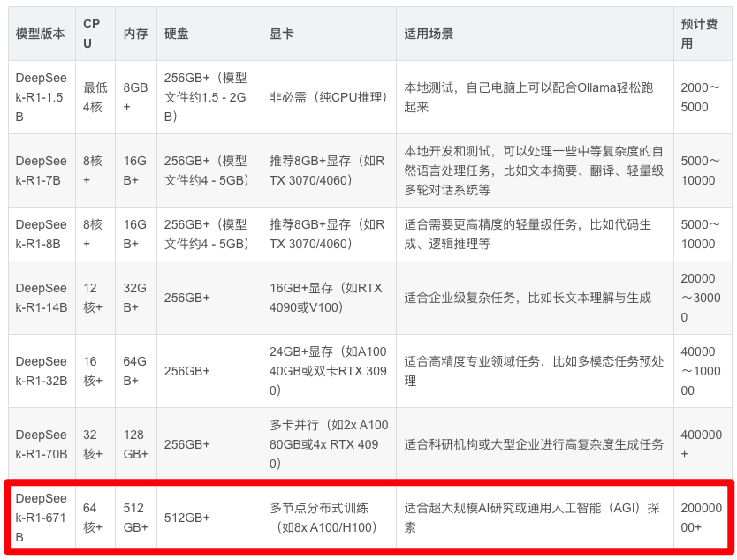Click the 20000000+ cost cell
737x560 pixels.
click(703, 518)
